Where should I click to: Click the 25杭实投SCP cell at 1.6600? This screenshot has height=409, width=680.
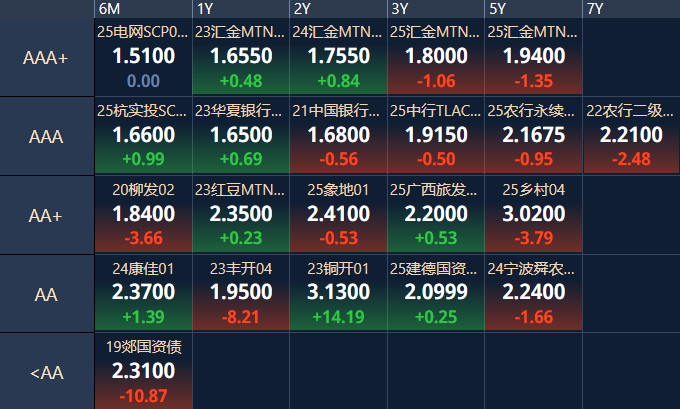coord(143,136)
